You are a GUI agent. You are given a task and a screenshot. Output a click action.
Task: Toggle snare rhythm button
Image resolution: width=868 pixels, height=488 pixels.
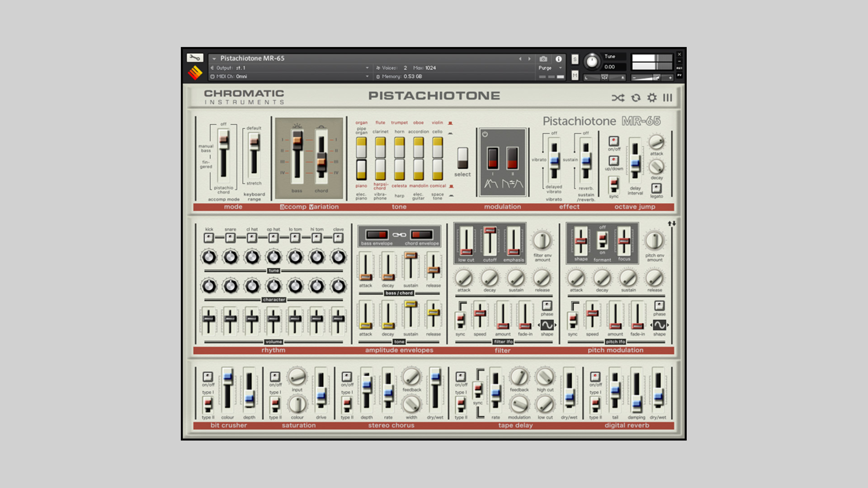click(x=230, y=238)
